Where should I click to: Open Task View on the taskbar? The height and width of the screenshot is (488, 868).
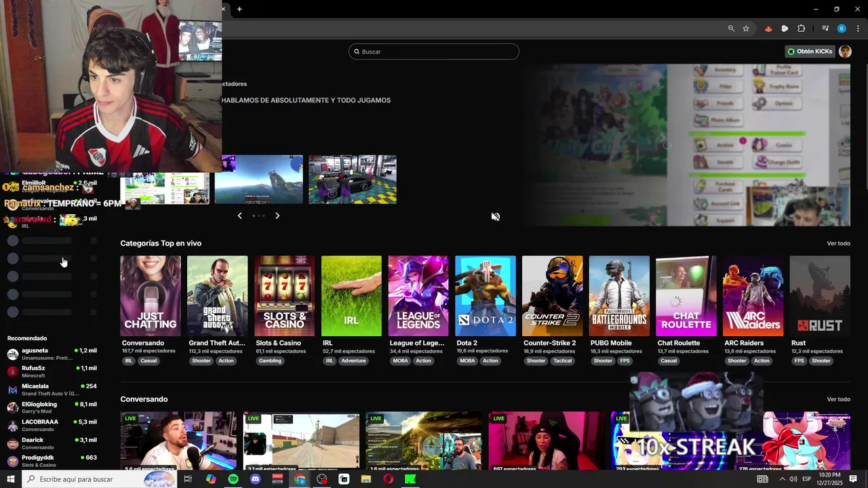188,479
